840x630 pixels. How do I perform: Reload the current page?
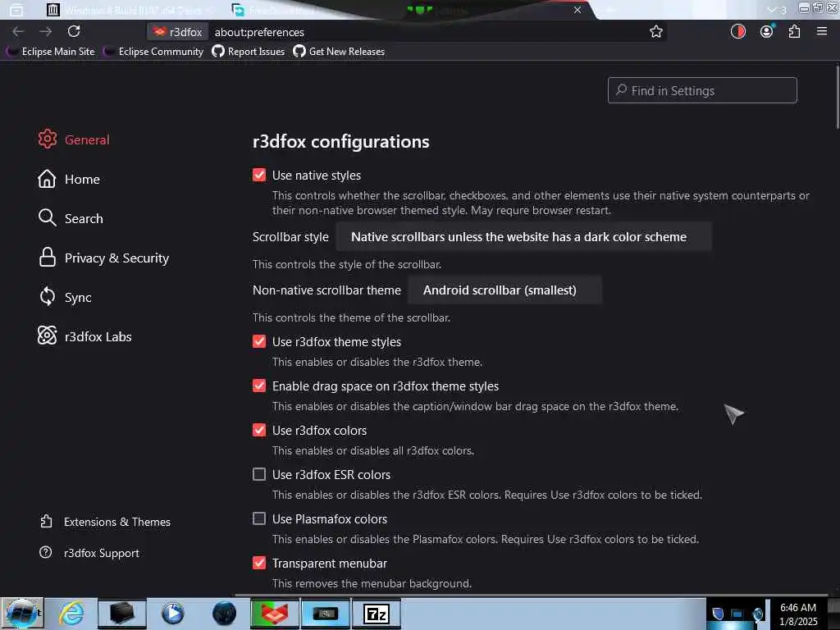[74, 31]
